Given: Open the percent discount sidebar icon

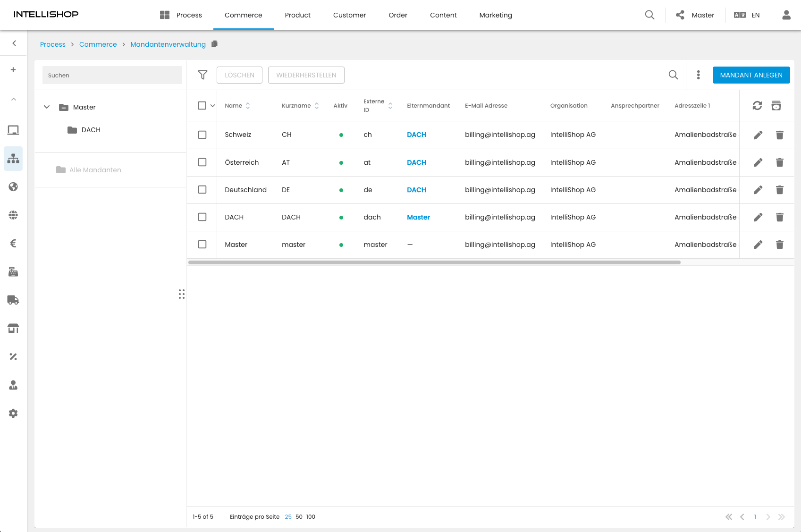Looking at the screenshot, I should click(13, 357).
